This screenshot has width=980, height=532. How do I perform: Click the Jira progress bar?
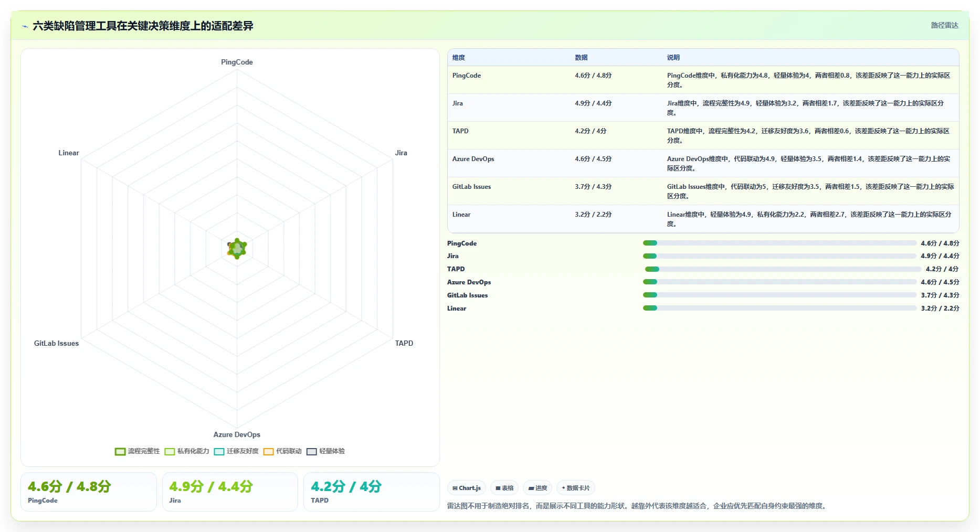click(779, 256)
